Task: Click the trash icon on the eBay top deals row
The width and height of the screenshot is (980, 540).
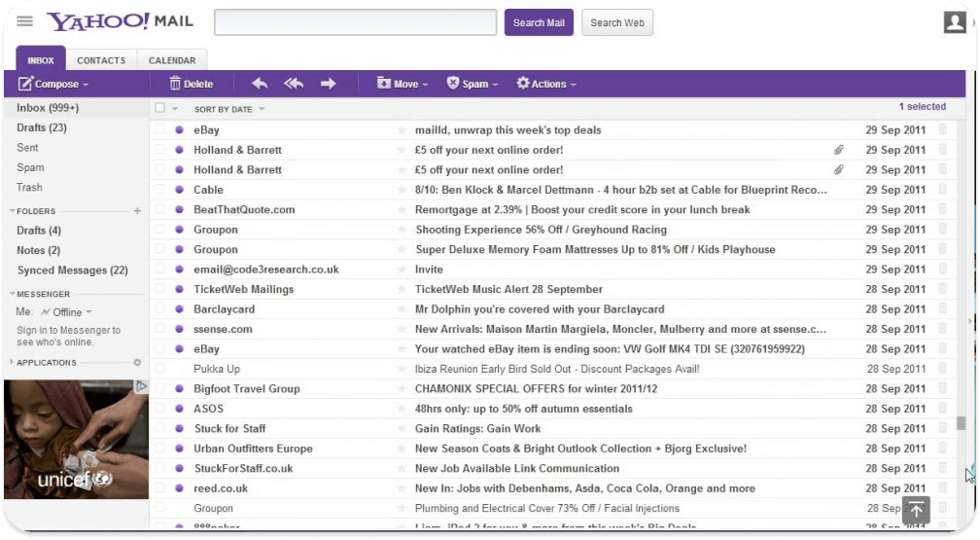Action: (x=942, y=129)
